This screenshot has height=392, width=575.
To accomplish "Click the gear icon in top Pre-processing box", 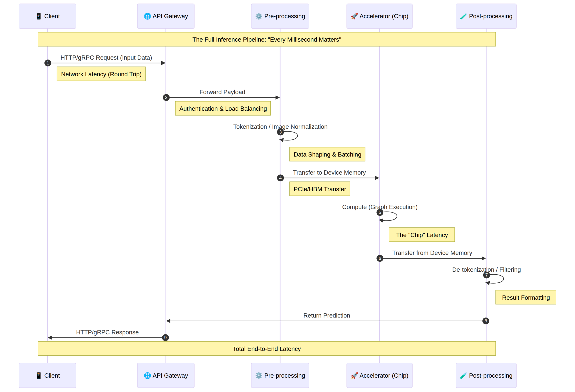I will pyautogui.click(x=259, y=16).
